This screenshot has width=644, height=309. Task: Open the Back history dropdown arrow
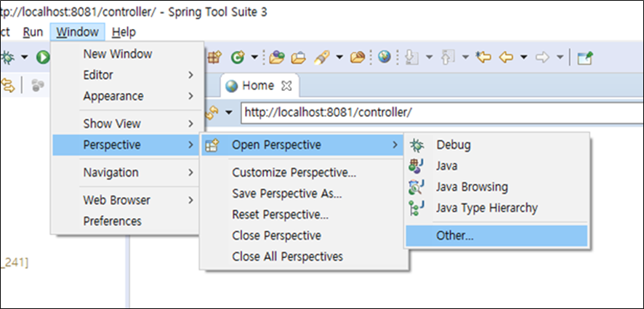point(523,57)
